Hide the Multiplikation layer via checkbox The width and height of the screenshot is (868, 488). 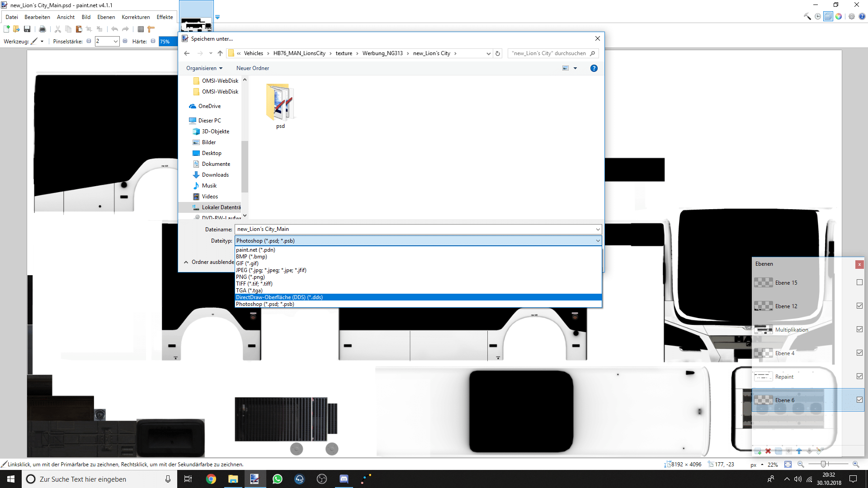click(x=859, y=329)
